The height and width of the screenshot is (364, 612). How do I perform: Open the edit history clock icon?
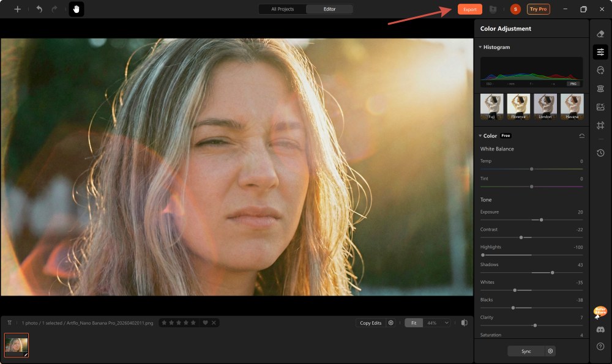click(601, 152)
